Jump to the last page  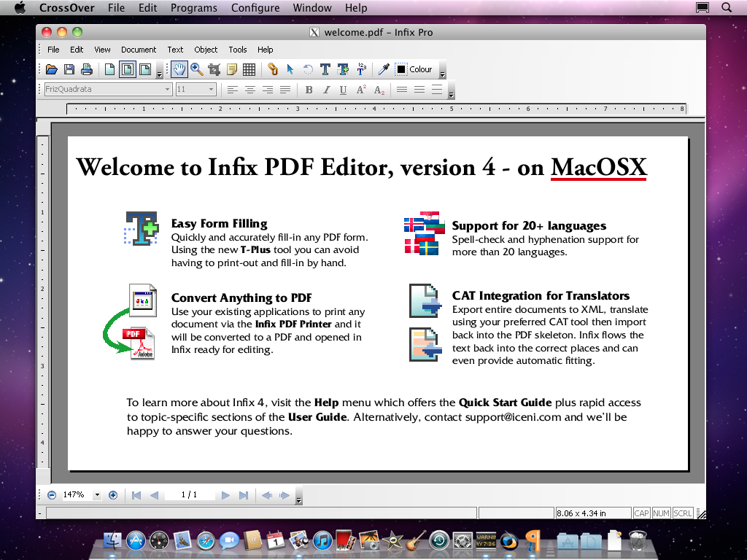pyautogui.click(x=242, y=494)
